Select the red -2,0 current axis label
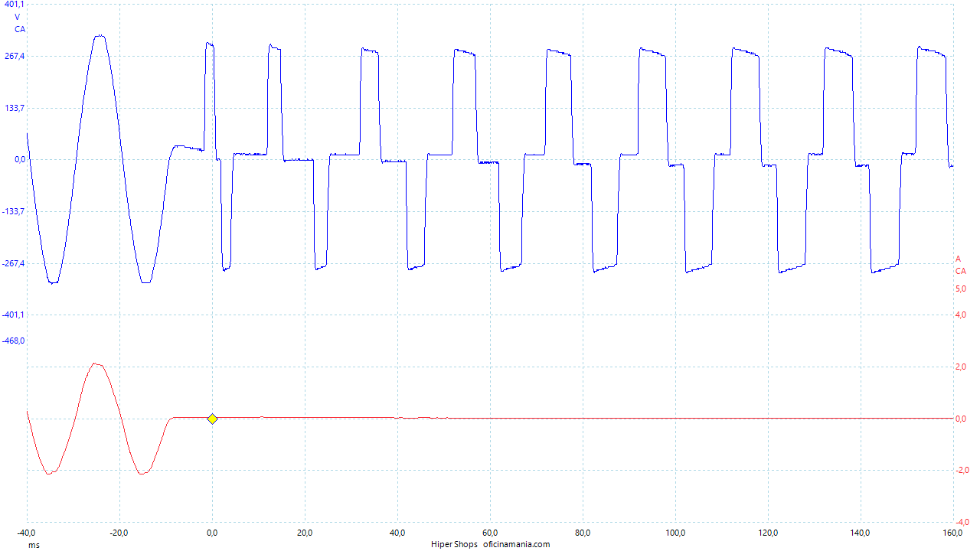The height and width of the screenshot is (551, 980). [959, 470]
